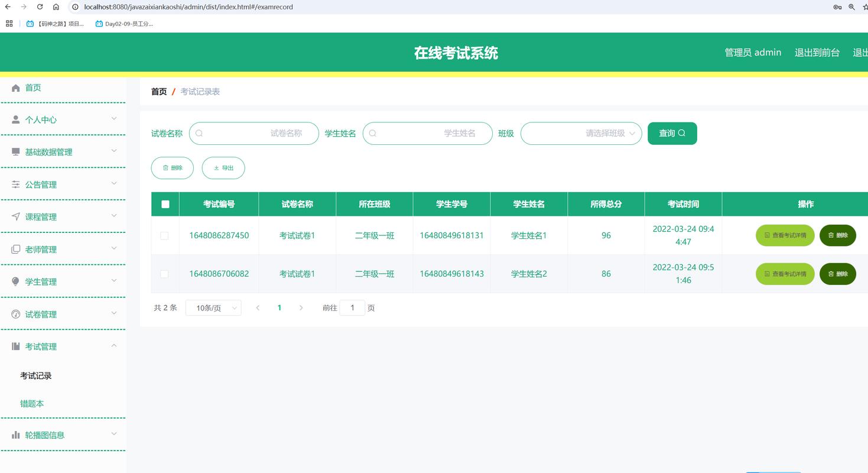Tick the checkbox for 学生姓名1's exam record
Image resolution: width=868 pixels, height=473 pixels.
[165, 235]
